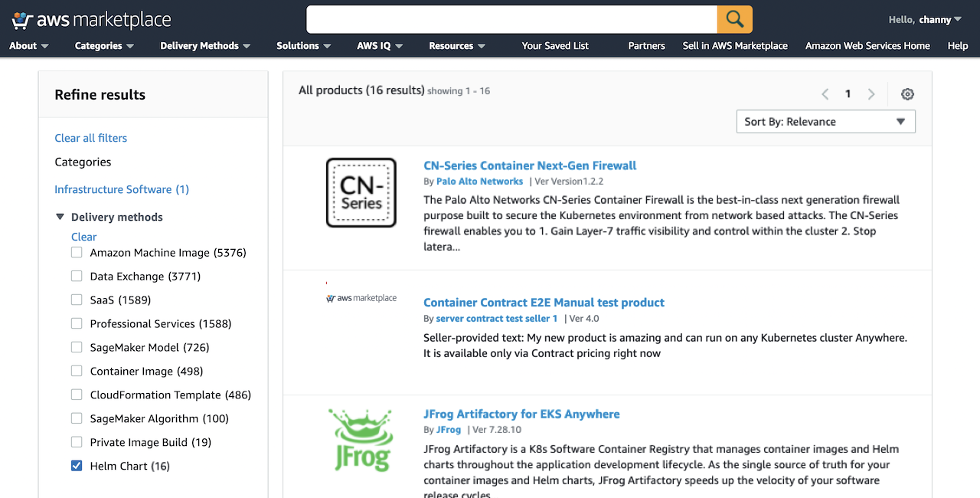The height and width of the screenshot is (498, 980).
Task: Expand the Hello, channy account menu
Action: tap(925, 20)
